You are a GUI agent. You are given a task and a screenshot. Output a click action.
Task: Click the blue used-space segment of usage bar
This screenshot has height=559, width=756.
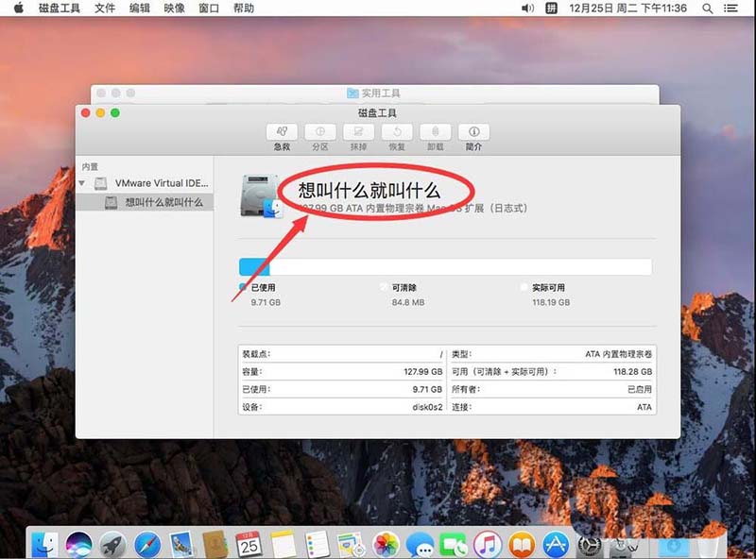tap(252, 266)
